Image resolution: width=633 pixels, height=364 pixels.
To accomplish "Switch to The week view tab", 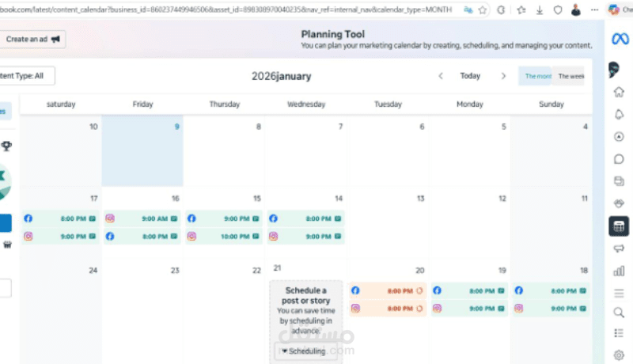I will coord(568,76).
